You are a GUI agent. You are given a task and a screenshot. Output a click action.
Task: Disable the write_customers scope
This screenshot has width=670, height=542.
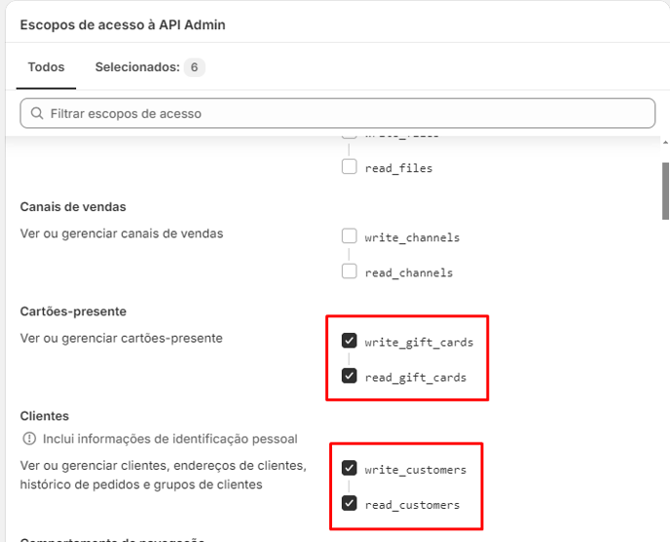pyautogui.click(x=349, y=468)
